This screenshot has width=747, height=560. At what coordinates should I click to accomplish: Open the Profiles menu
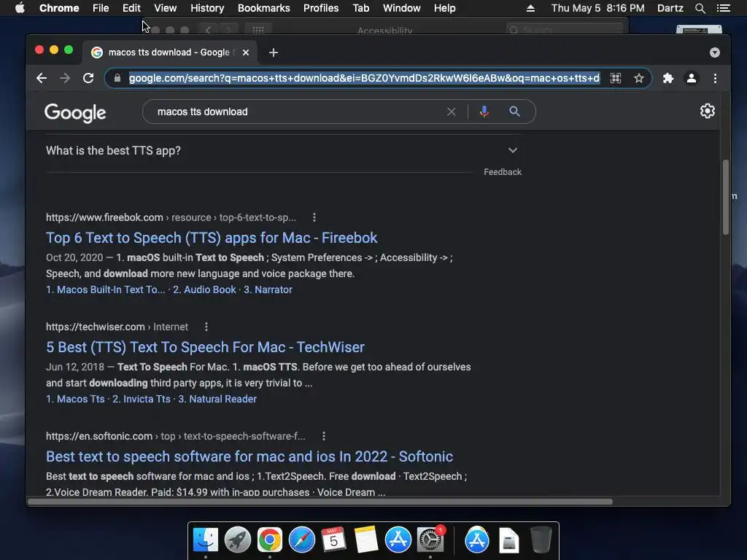click(321, 8)
